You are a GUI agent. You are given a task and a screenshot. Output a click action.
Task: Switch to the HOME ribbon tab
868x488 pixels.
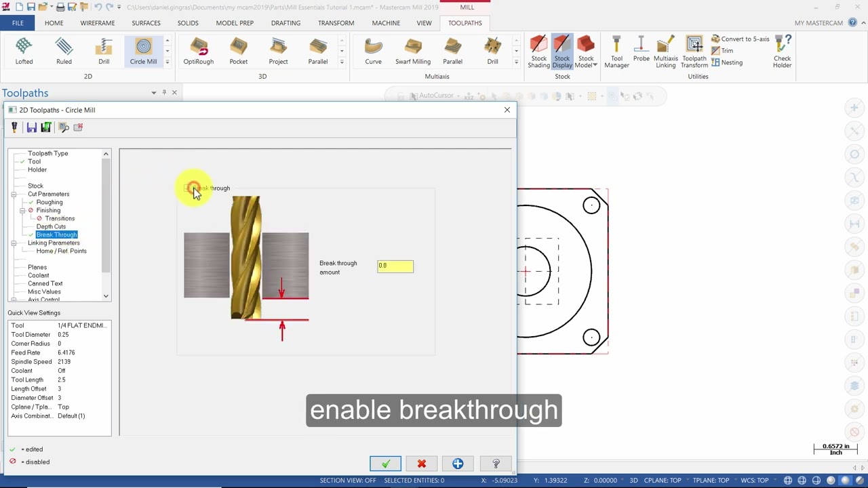coord(54,23)
